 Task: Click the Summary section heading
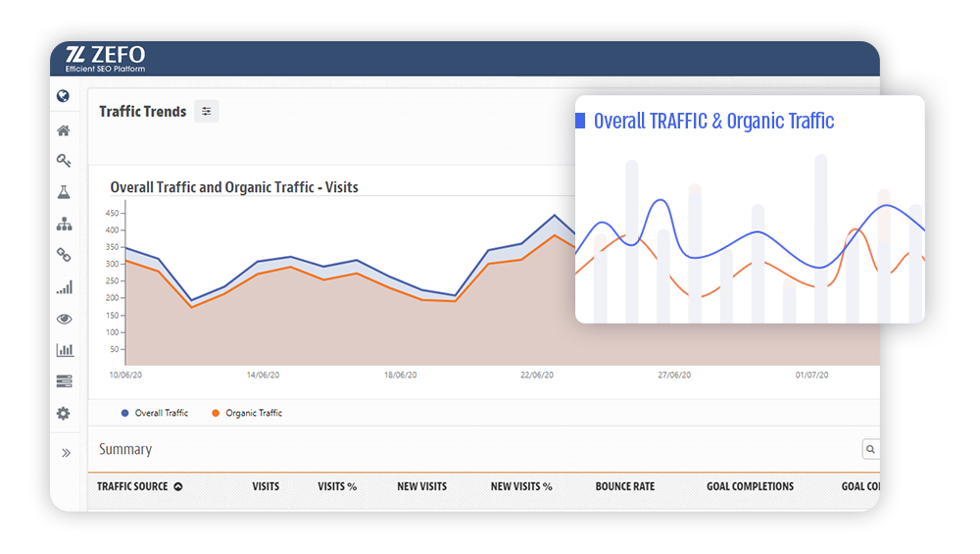(125, 449)
